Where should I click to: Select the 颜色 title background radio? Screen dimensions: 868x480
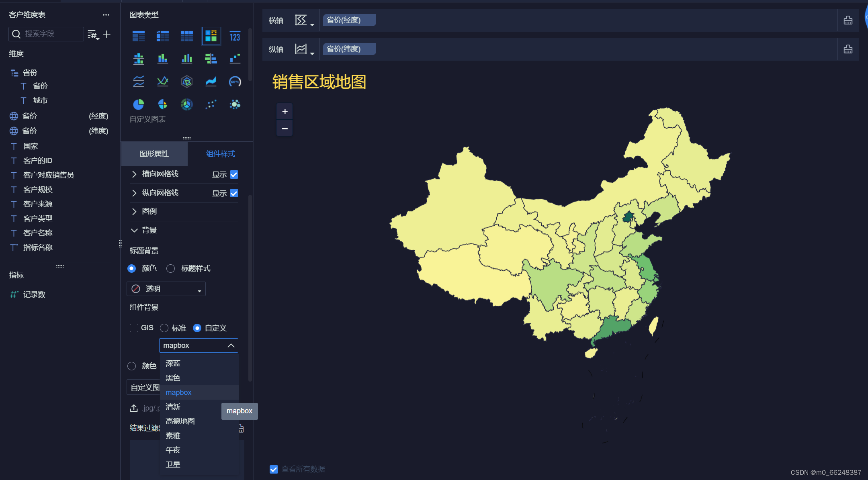tap(131, 268)
